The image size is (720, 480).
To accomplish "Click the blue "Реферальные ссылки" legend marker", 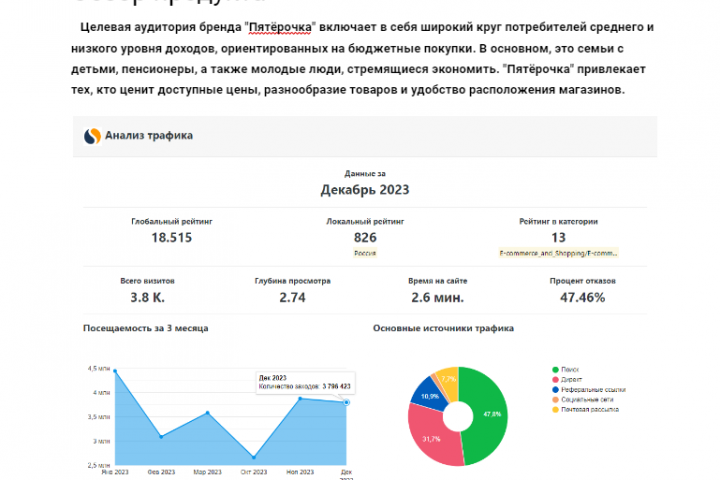I will click(555, 390).
